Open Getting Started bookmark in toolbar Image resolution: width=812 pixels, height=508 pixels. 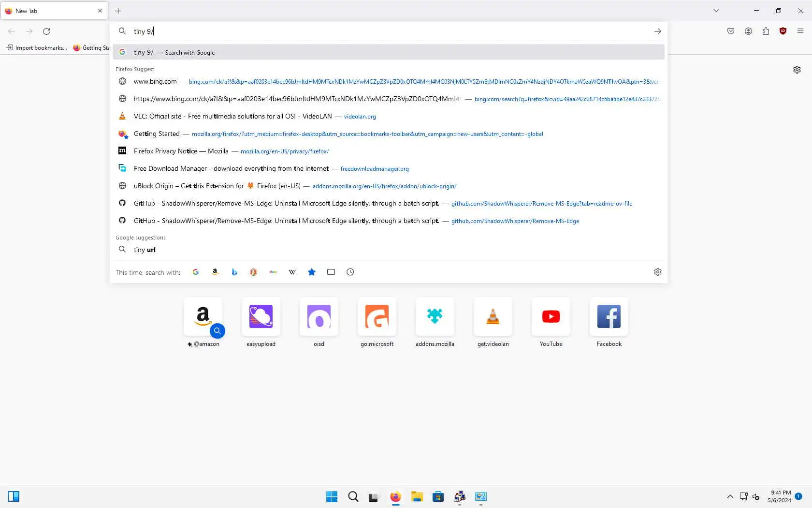coord(91,47)
